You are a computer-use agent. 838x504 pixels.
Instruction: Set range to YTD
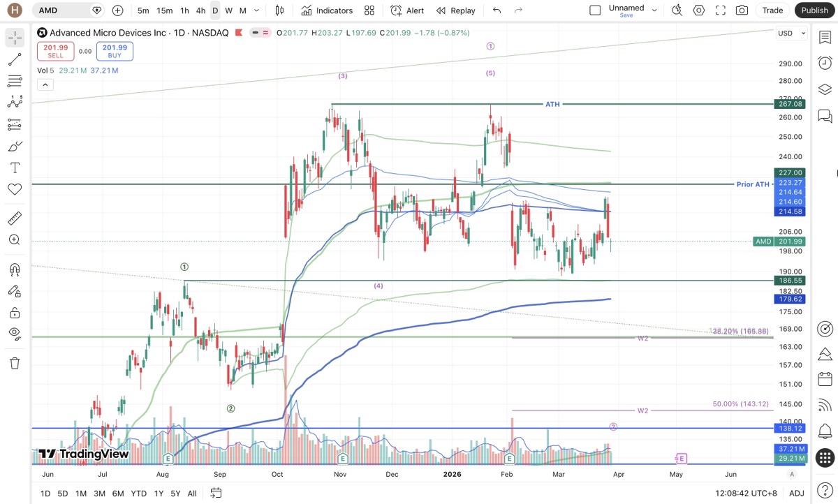[x=138, y=494]
